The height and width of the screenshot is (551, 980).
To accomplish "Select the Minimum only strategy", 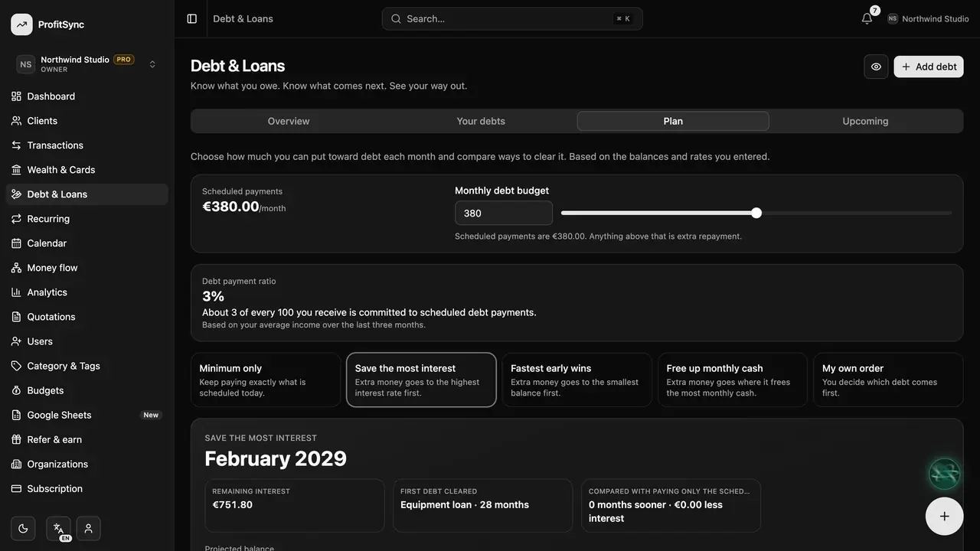I will tap(266, 380).
